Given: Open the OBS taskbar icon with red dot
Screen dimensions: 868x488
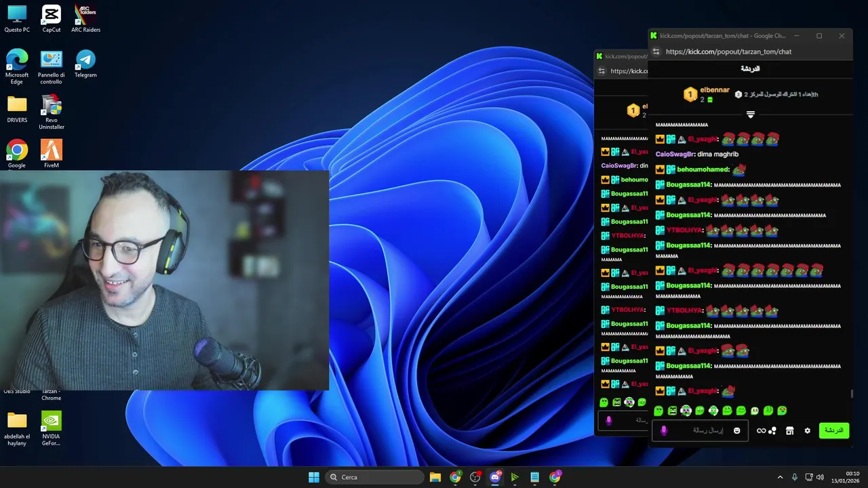Looking at the screenshot, I should [x=475, y=477].
